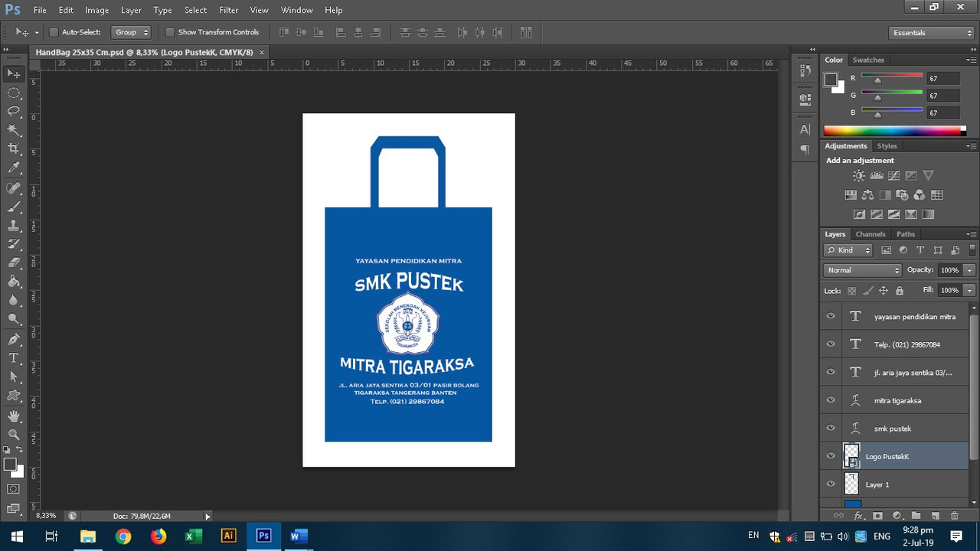Select the Clone Stamp tool
The width and height of the screenshot is (980, 551).
click(14, 226)
